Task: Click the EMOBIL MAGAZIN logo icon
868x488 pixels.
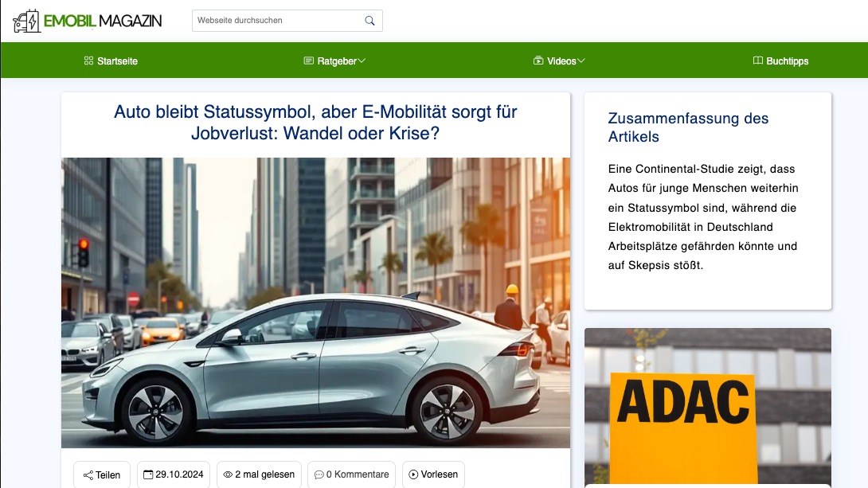Action: (25, 20)
